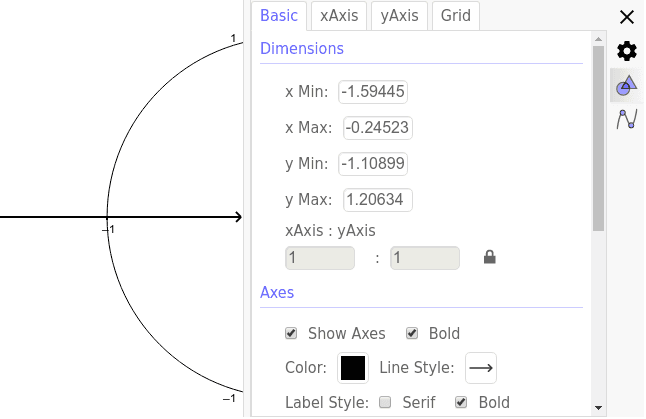Open the axes Color swatch

pyautogui.click(x=353, y=368)
